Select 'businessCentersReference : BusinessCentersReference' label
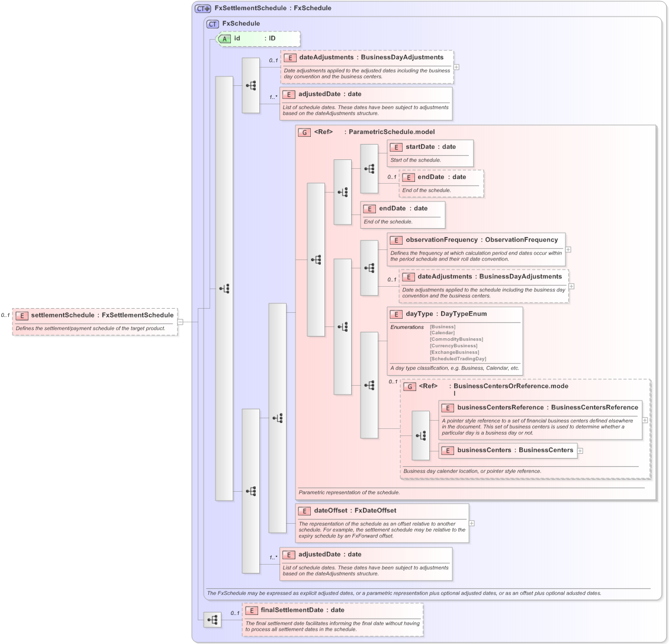The image size is (669, 644). [x=548, y=408]
